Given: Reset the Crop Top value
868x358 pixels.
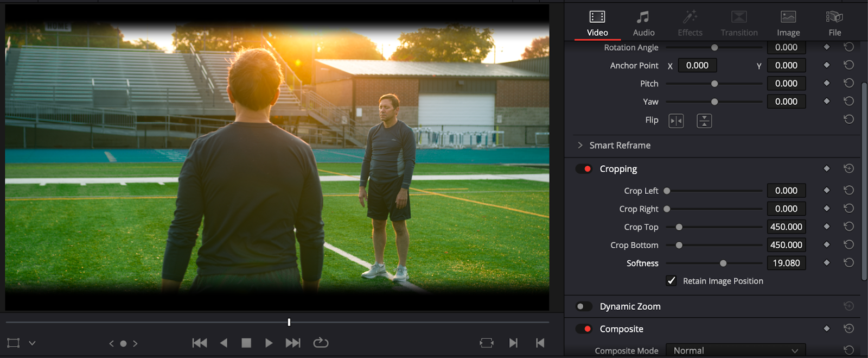Looking at the screenshot, I should pyautogui.click(x=849, y=227).
